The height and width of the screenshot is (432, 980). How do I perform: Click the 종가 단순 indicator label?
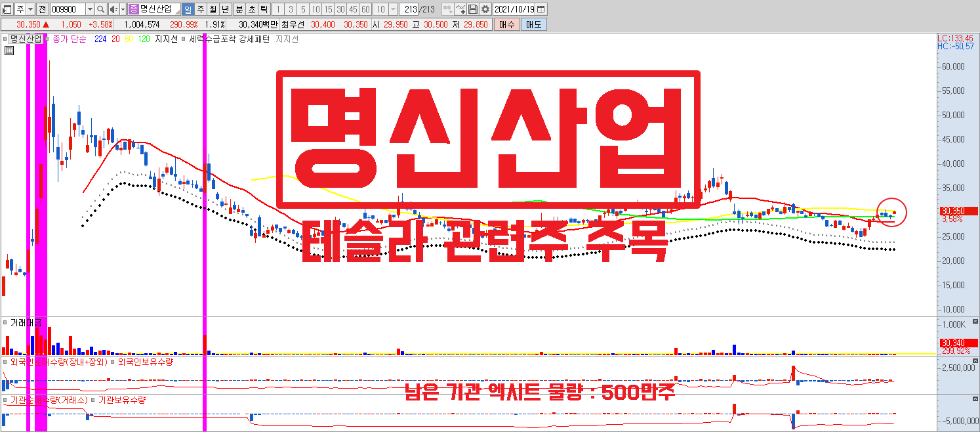click(70, 39)
